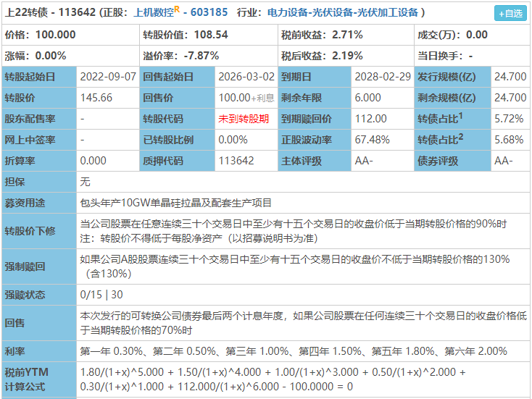
Task: Click the 溢价率 -7.87% cell
Action: pos(209,56)
